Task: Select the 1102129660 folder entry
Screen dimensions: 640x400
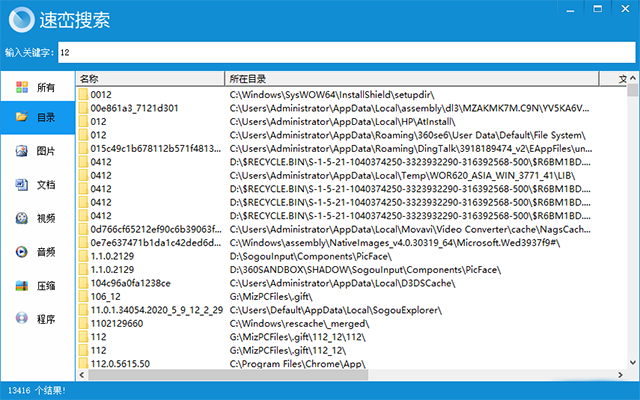Action: pyautogui.click(x=117, y=324)
